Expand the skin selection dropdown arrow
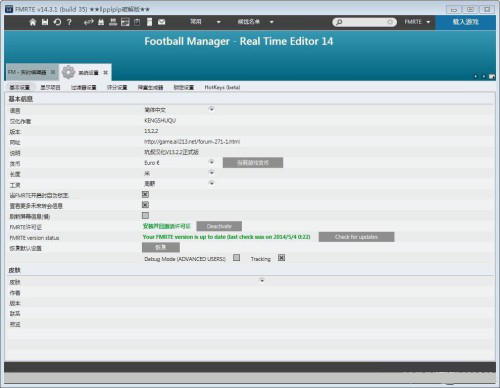The height and width of the screenshot is (388, 500). (262, 281)
